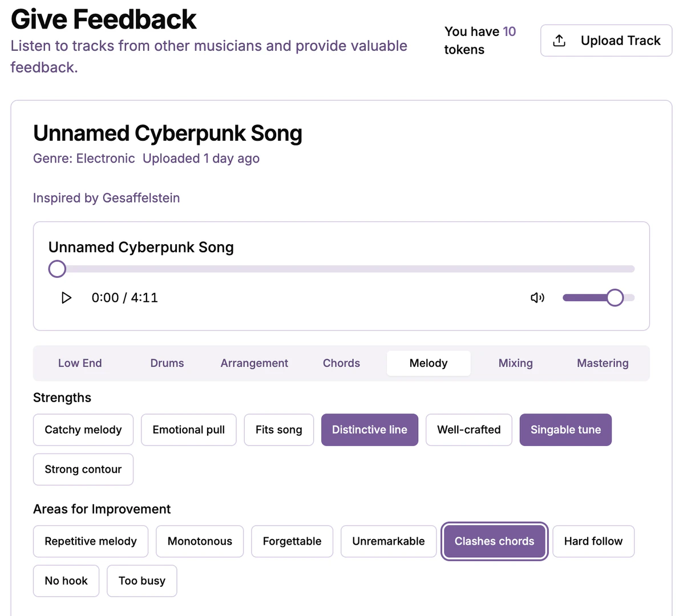Click the track progress bar handle
Viewport: 683px width, 616px height.
57,269
